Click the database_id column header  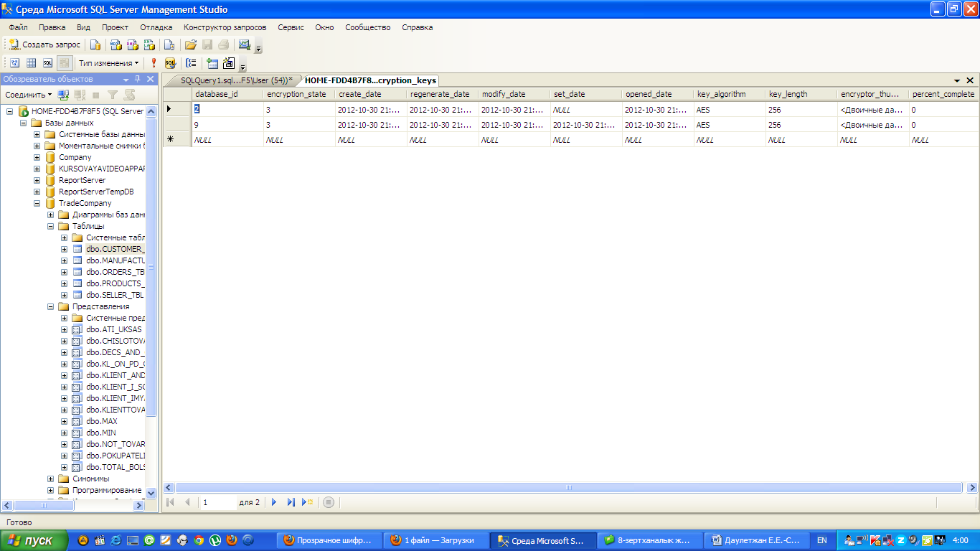click(227, 94)
